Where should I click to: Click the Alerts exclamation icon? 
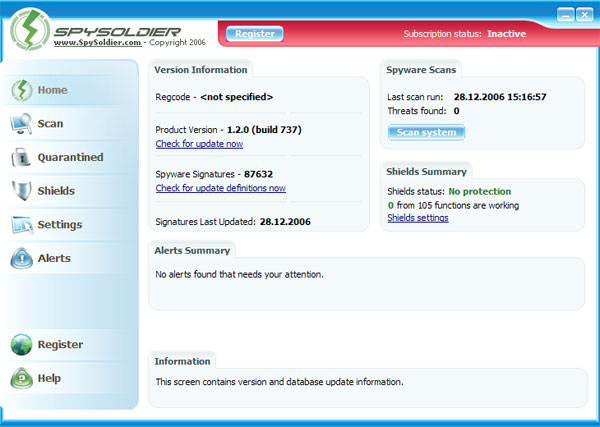coord(22,258)
